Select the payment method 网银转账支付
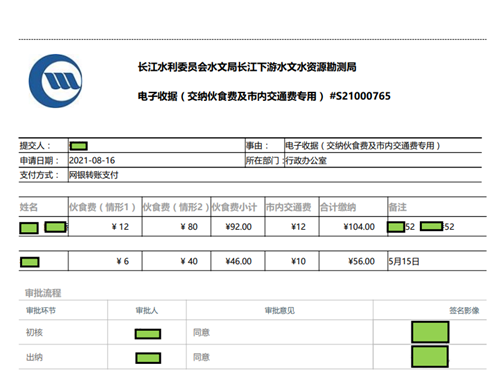Image resolution: width=500 pixels, height=371 pixels. [x=94, y=175]
